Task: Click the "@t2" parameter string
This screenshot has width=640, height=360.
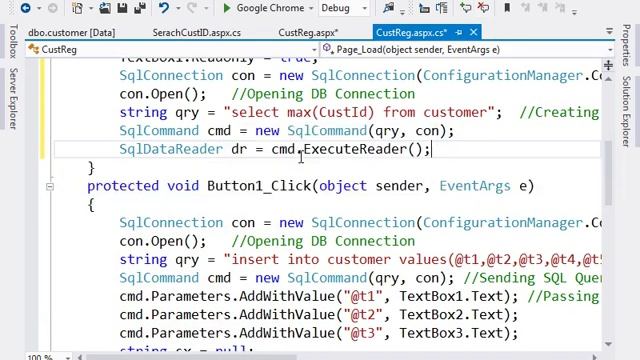Action: tap(363, 315)
